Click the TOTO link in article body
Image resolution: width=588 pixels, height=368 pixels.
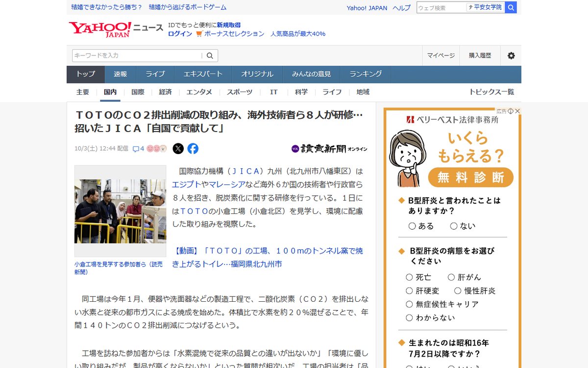click(195, 211)
